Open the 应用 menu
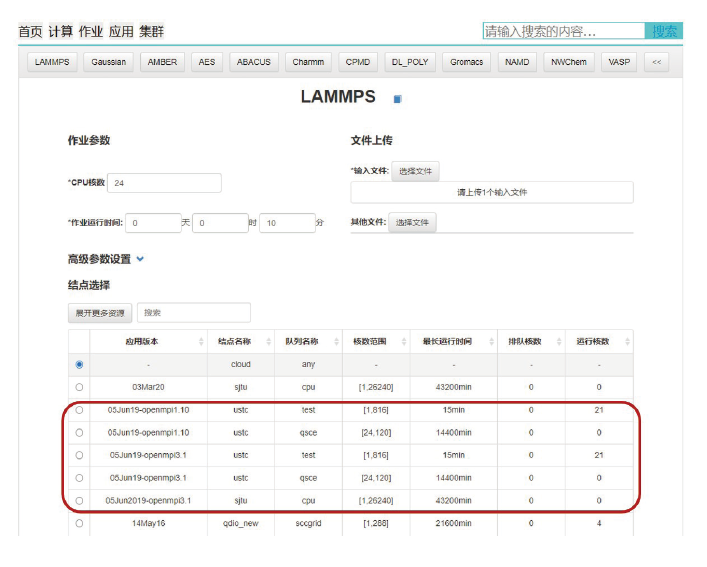 tap(121, 32)
